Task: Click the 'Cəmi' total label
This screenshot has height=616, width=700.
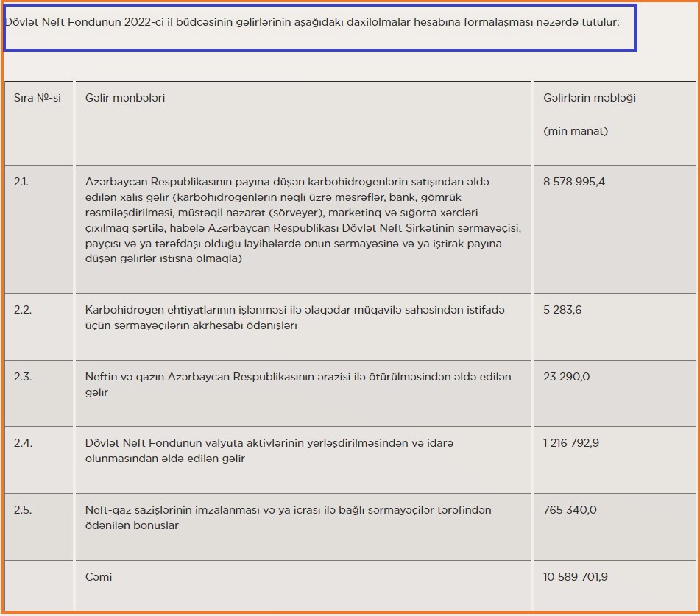Action: click(98, 577)
